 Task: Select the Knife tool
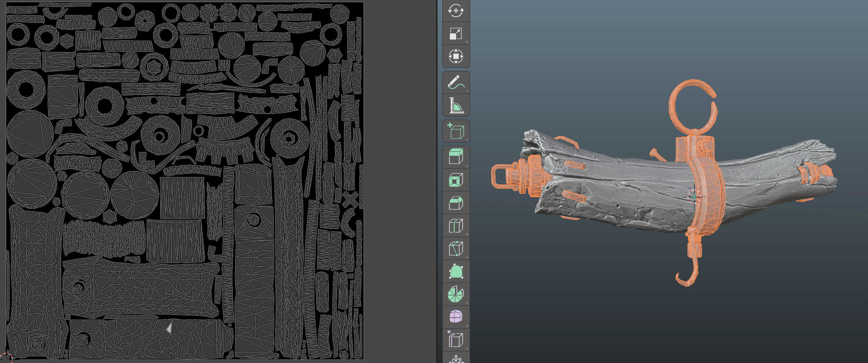tap(456, 249)
